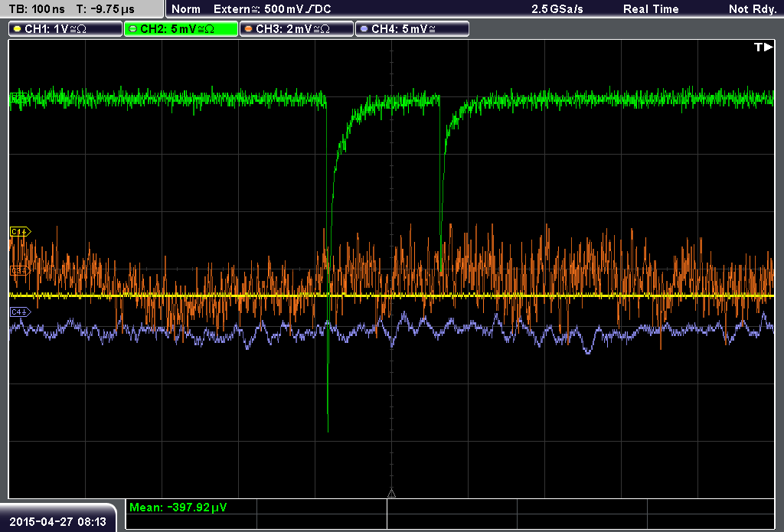Click the orange dot in CH3 button
The height and width of the screenshot is (532, 784).
pos(248,29)
